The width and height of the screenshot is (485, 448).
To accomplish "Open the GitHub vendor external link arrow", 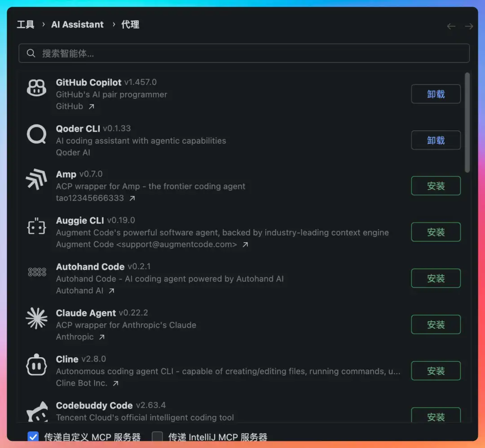I will (x=91, y=106).
